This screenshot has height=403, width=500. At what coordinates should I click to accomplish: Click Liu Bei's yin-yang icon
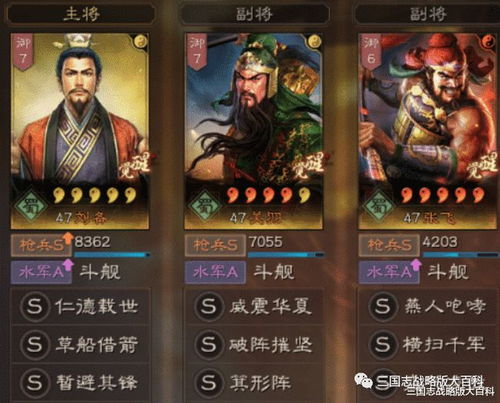click(140, 42)
